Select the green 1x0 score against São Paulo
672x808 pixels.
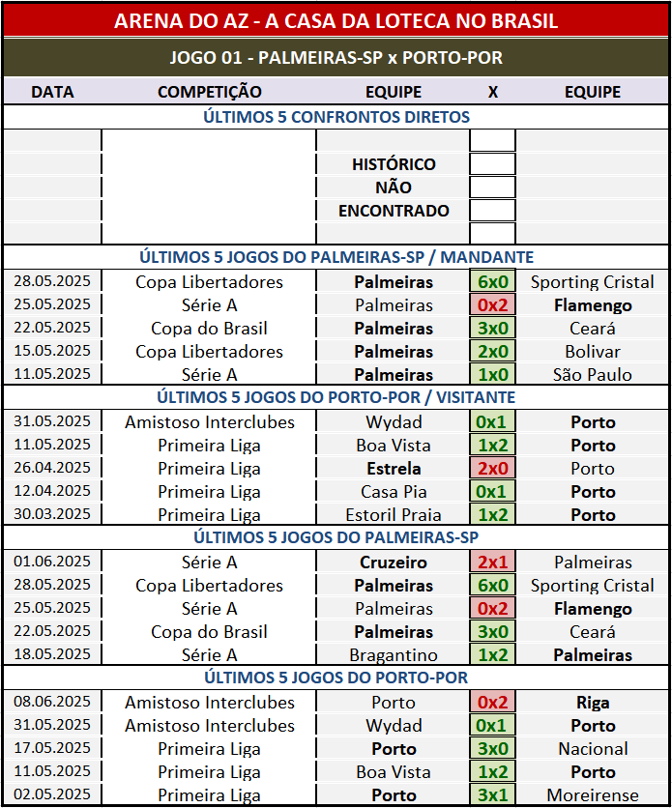tap(492, 375)
